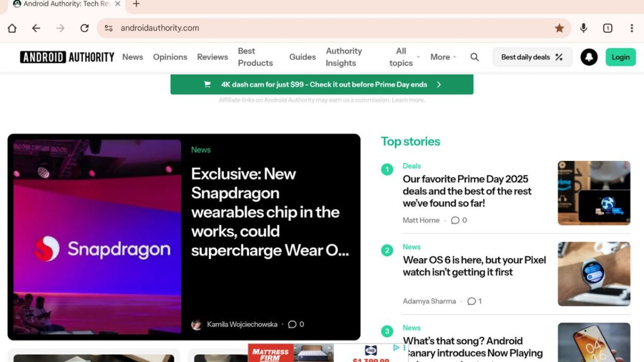Bookmark page using the star icon
Screen dimensions: 644x362
click(559, 28)
